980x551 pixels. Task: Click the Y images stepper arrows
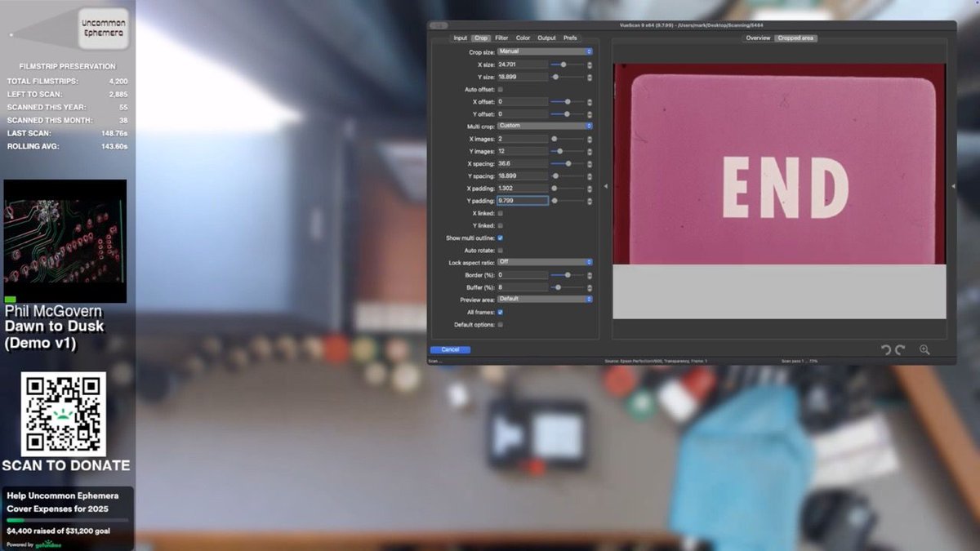coord(590,151)
